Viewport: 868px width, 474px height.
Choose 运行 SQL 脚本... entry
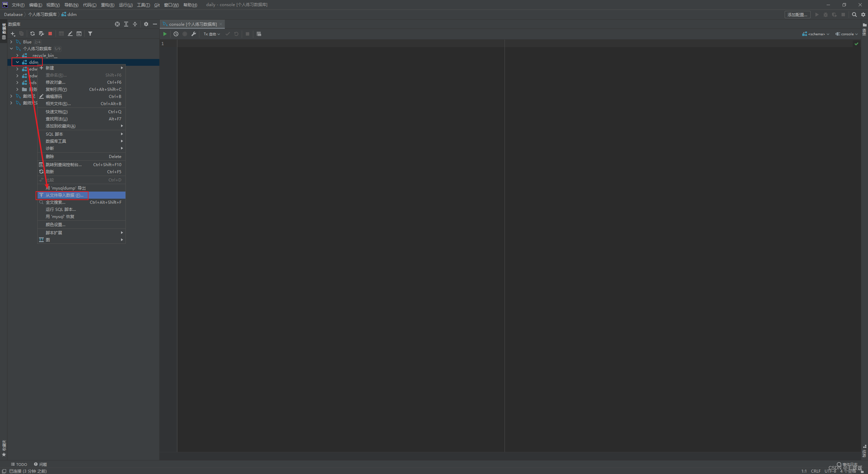81,209
